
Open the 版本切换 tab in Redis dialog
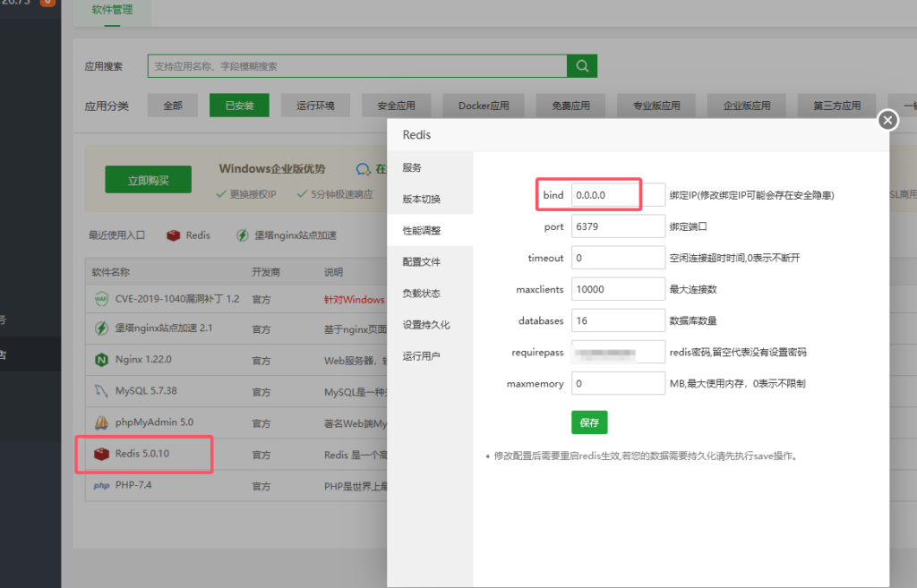pos(430,200)
